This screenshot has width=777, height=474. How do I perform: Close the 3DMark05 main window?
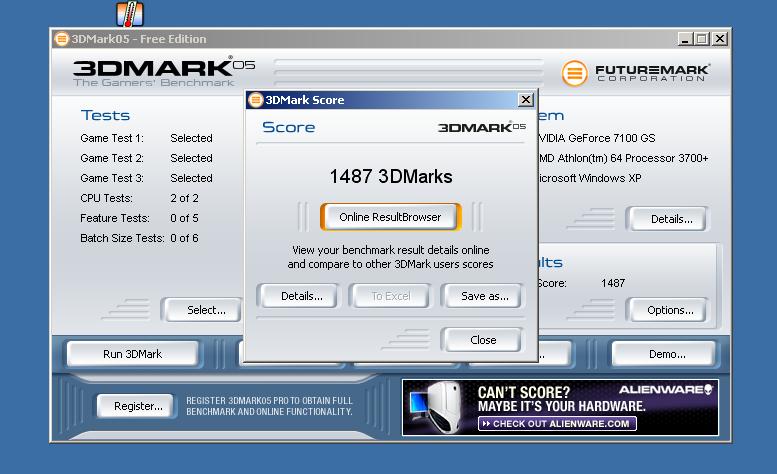click(720, 39)
